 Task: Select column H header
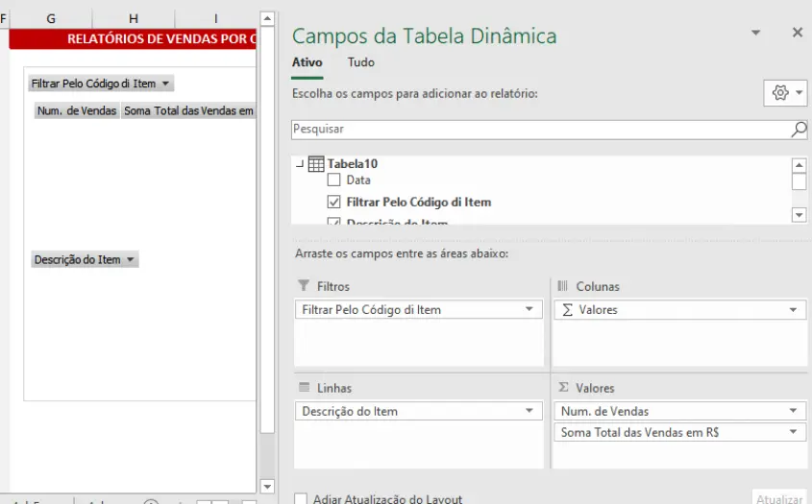point(134,18)
